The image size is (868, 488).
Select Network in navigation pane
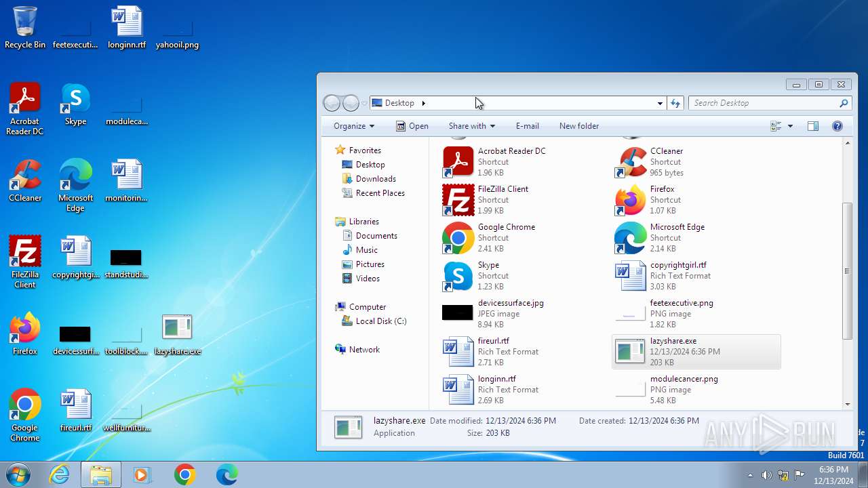[364, 350]
